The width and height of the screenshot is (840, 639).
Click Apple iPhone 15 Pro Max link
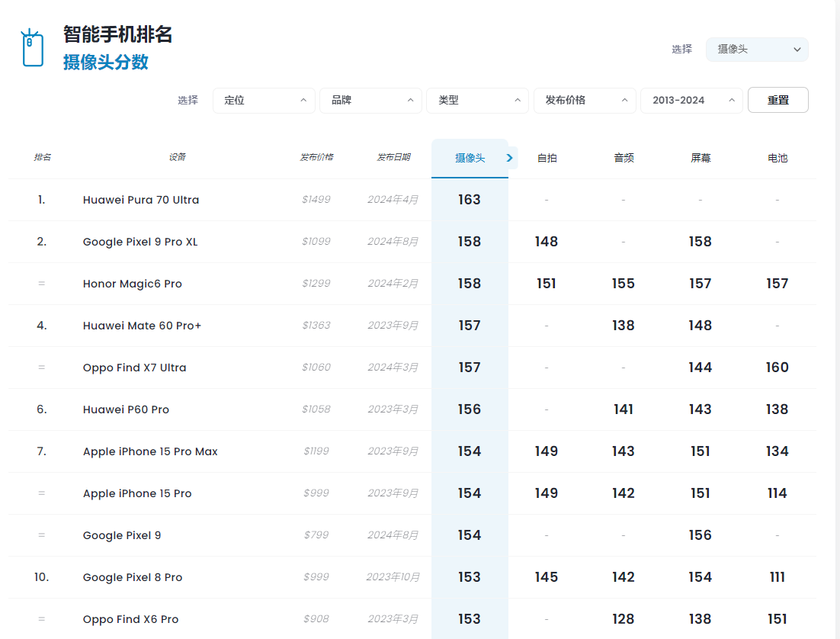pyautogui.click(x=150, y=452)
